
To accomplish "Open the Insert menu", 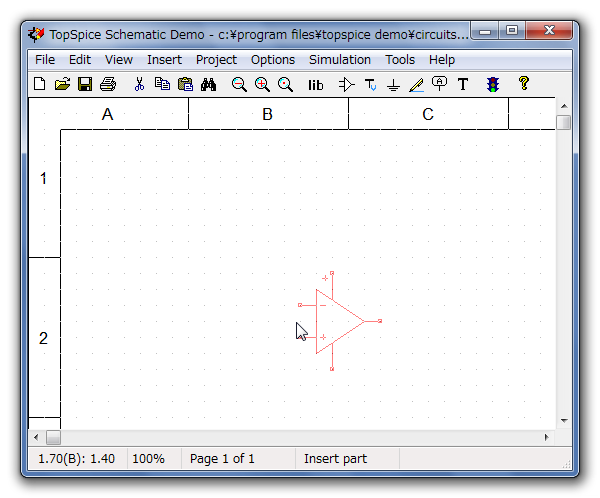I will tap(164, 60).
